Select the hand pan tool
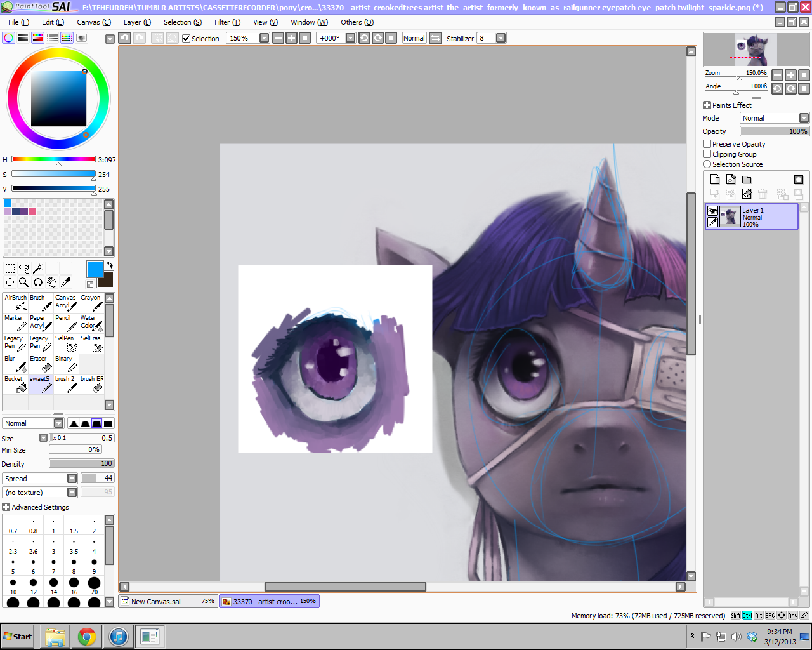This screenshot has width=812, height=650. pos(52,282)
